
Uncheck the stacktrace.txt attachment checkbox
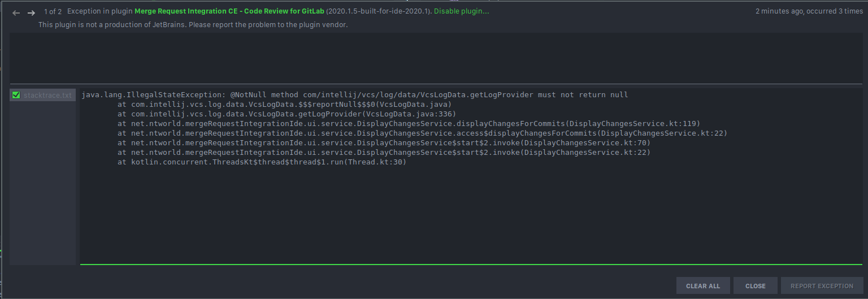pos(16,95)
